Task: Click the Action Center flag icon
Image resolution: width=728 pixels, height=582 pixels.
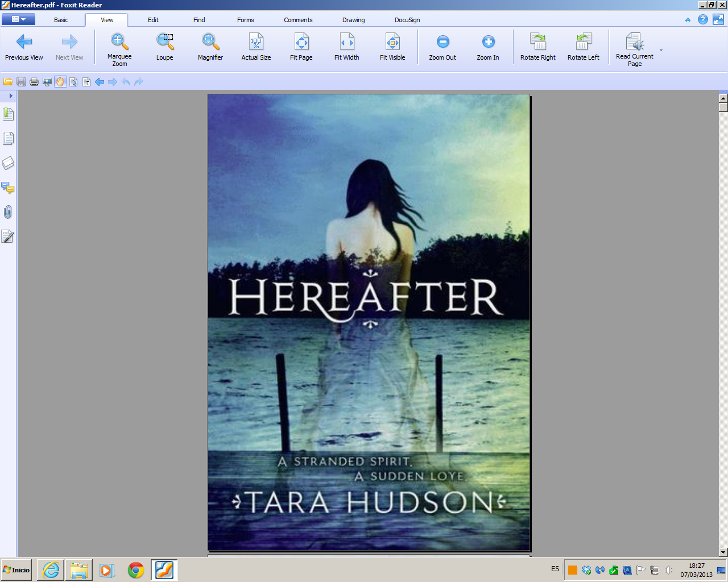Action: [x=641, y=570]
